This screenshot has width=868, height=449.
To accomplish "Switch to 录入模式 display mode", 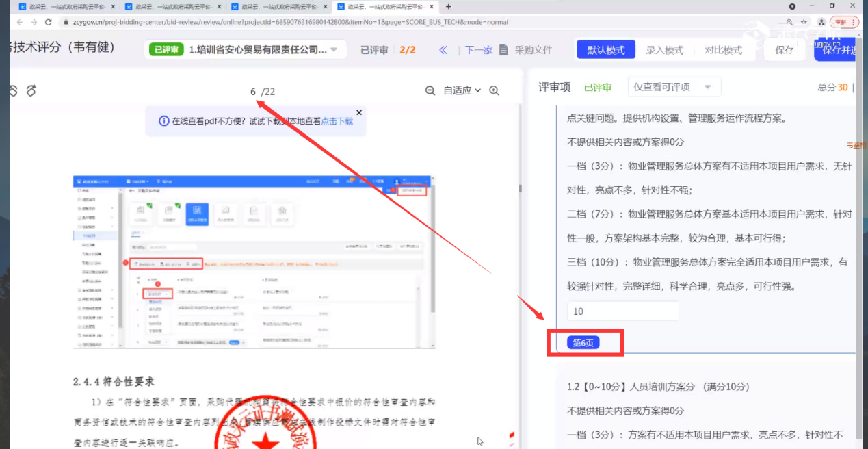I will click(664, 50).
